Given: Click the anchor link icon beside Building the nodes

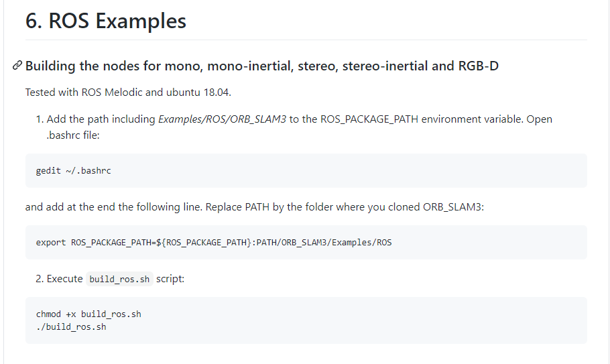Looking at the screenshot, I should [17, 66].
